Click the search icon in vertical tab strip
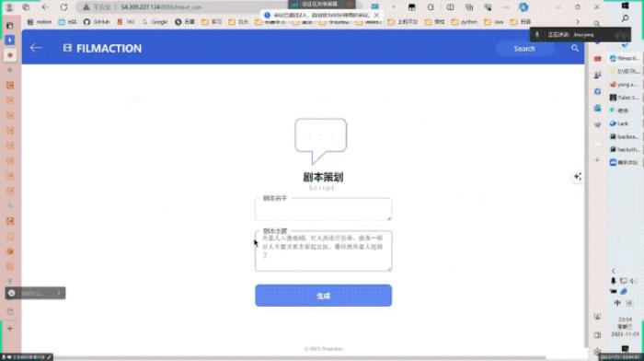Image resolution: width=644 pixels, height=361 pixels. click(10, 70)
